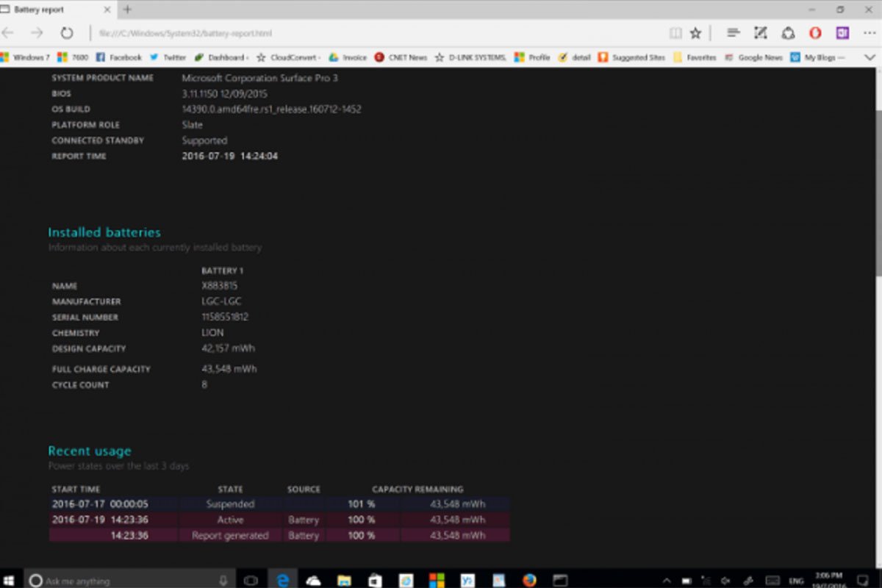This screenshot has height=588, width=882.
Task: Close the Battery report tab
Action: tap(109, 10)
